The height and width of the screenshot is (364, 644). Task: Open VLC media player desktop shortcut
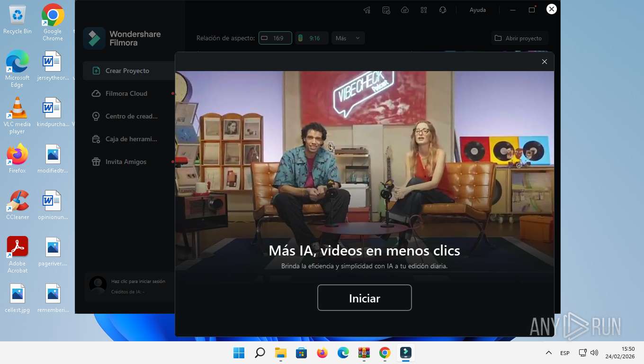point(18,115)
